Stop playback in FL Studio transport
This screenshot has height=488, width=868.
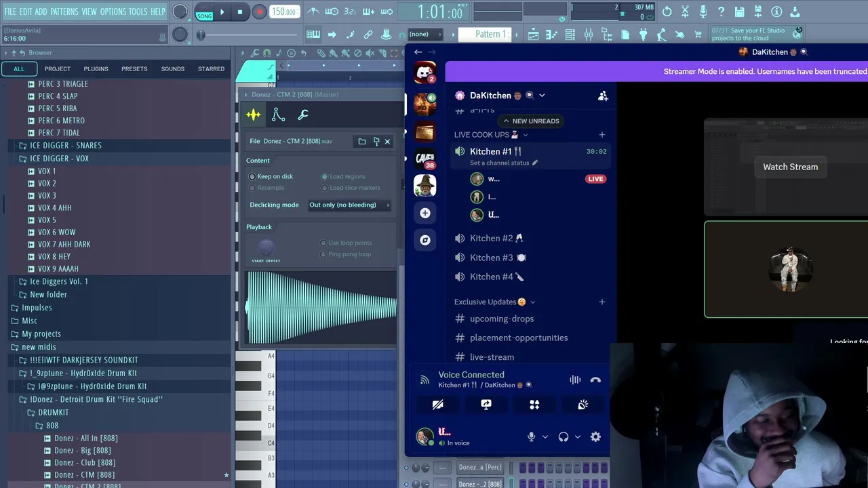click(x=240, y=12)
